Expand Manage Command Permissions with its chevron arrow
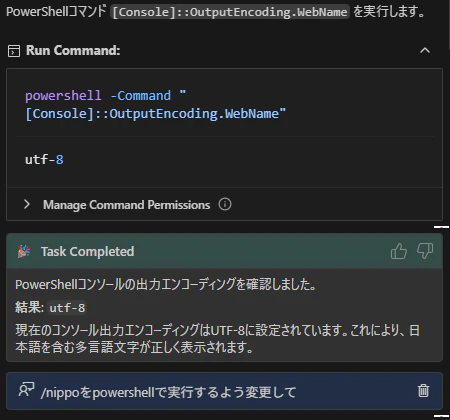450x420 pixels. (x=27, y=204)
